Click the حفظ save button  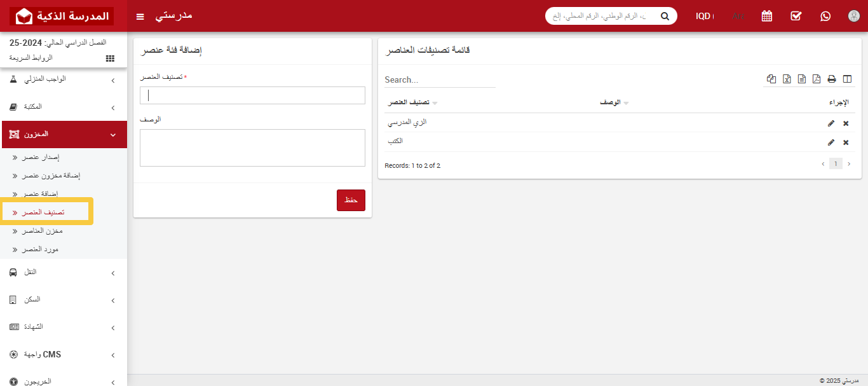[x=351, y=200]
